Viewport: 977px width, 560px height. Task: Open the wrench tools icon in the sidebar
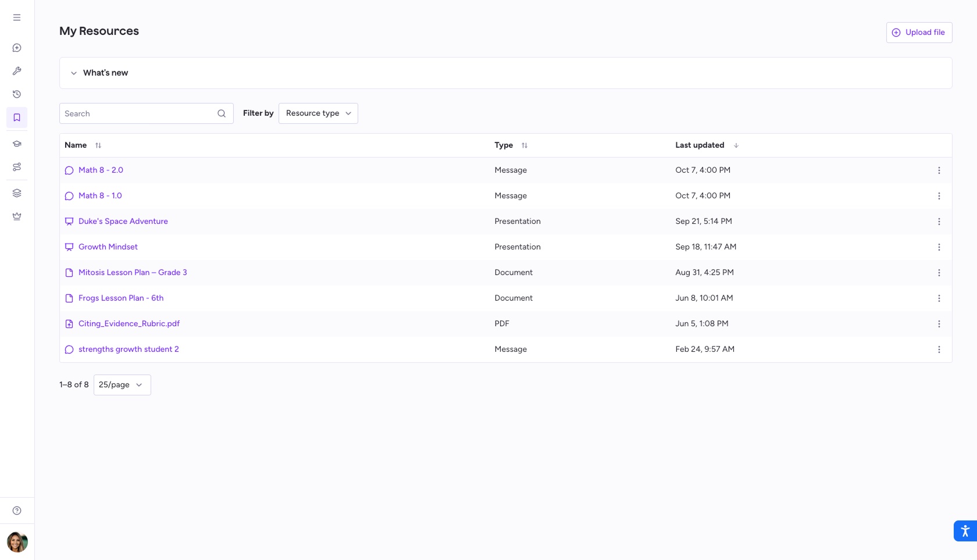[17, 71]
